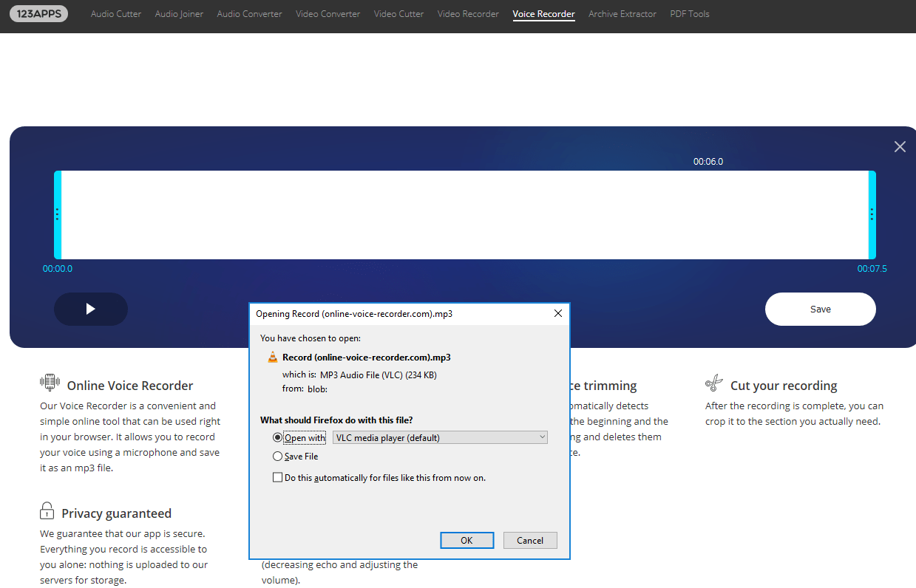Click the 00:06.0 position marker
This screenshot has width=916, height=588.
708,162
